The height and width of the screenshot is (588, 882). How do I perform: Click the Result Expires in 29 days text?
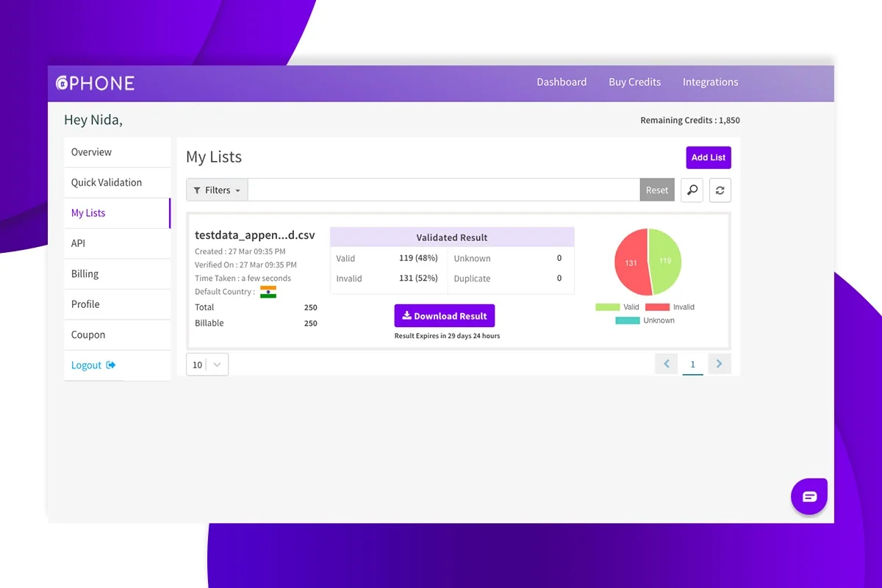(447, 336)
